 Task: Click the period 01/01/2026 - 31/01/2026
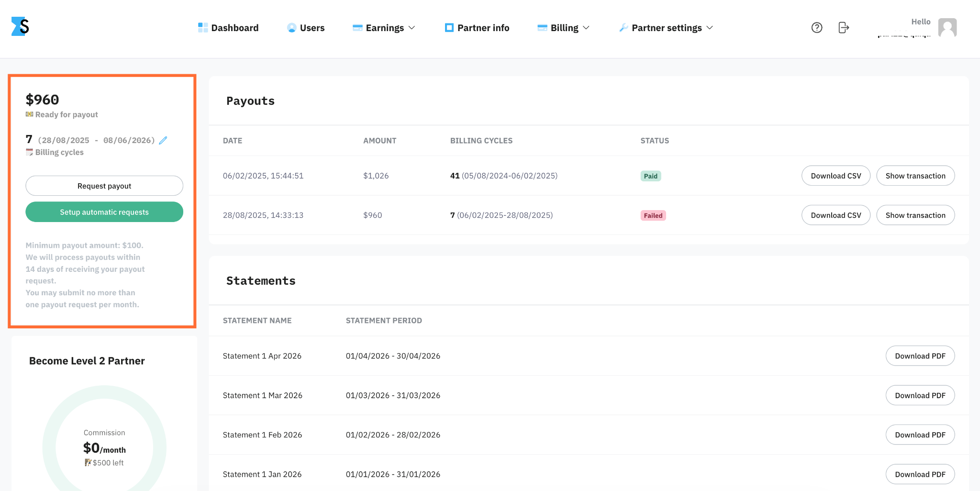(x=393, y=474)
